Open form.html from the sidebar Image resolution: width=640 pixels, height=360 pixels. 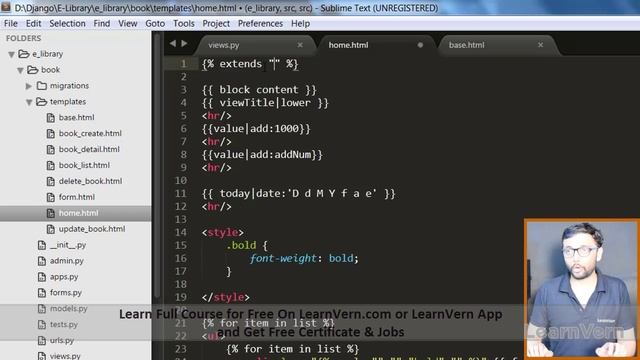click(77, 197)
